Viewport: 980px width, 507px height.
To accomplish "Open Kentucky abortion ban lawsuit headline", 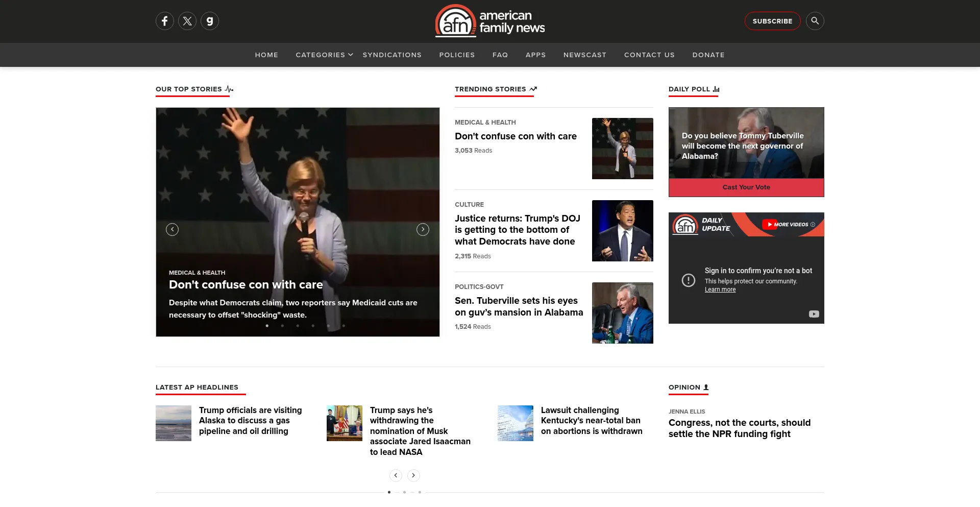I will pyautogui.click(x=592, y=421).
